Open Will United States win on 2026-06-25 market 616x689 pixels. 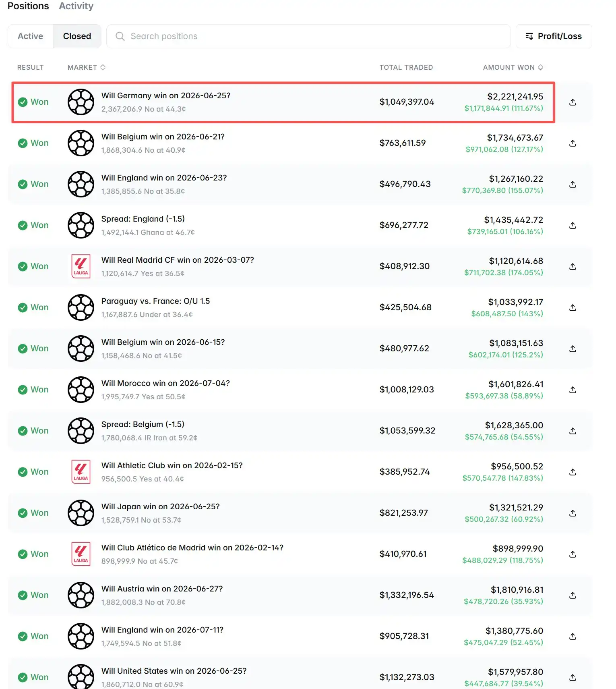pyautogui.click(x=174, y=671)
